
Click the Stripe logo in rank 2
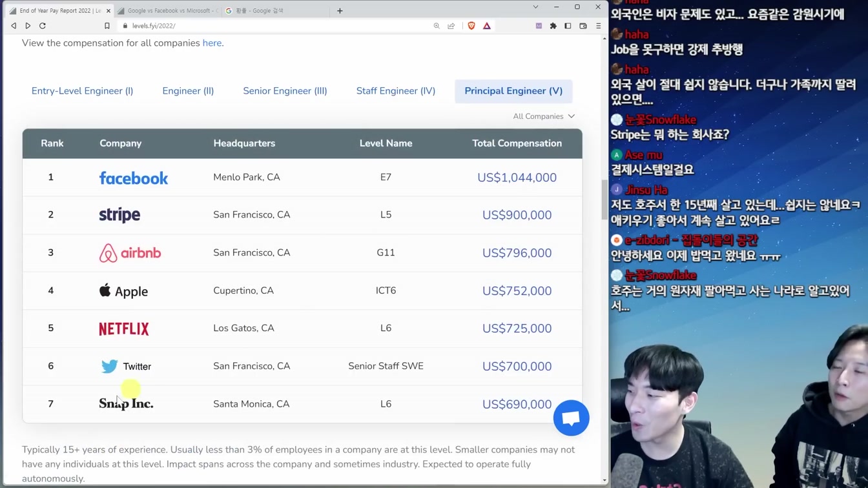pos(119,215)
